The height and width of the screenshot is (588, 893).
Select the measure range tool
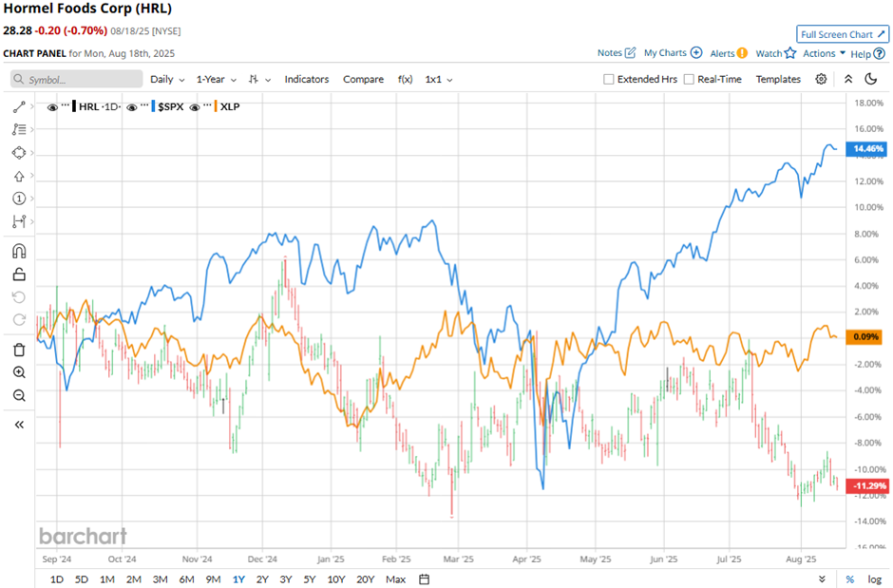tap(19, 221)
